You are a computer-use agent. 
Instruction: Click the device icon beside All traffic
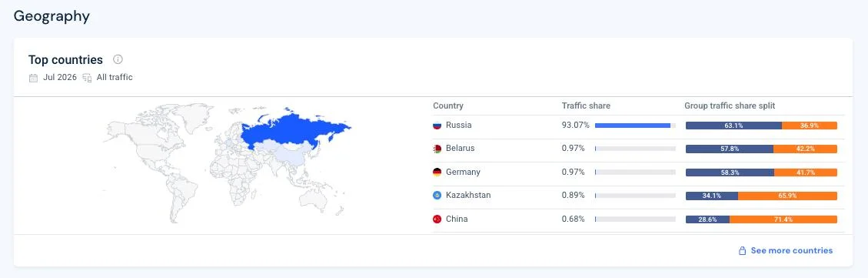(87, 78)
